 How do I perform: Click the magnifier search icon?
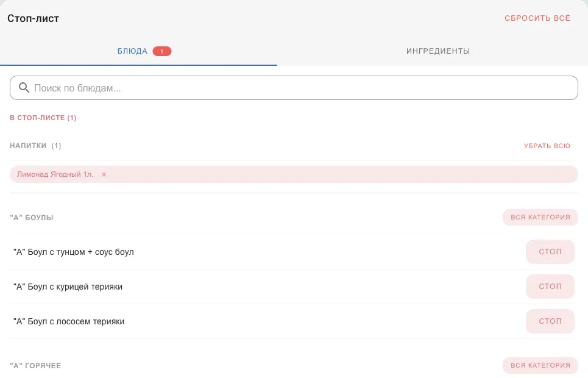24,88
